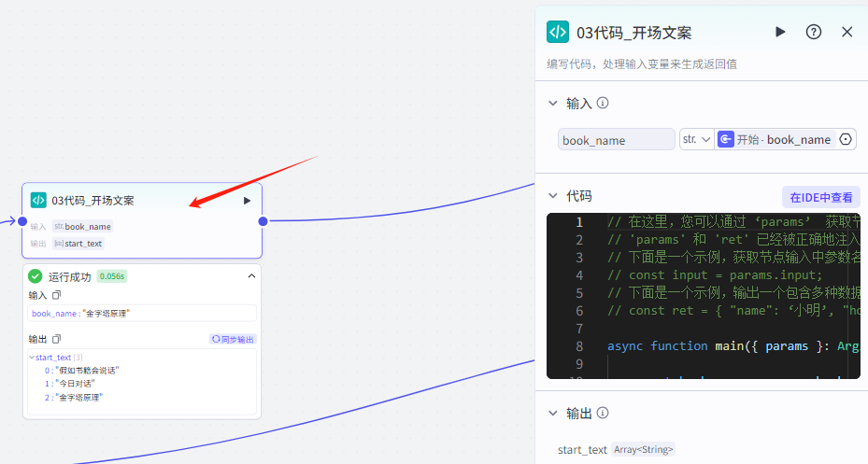Click the 0.056s run time badge
Viewport: 868px width, 464px height.
[x=112, y=276]
